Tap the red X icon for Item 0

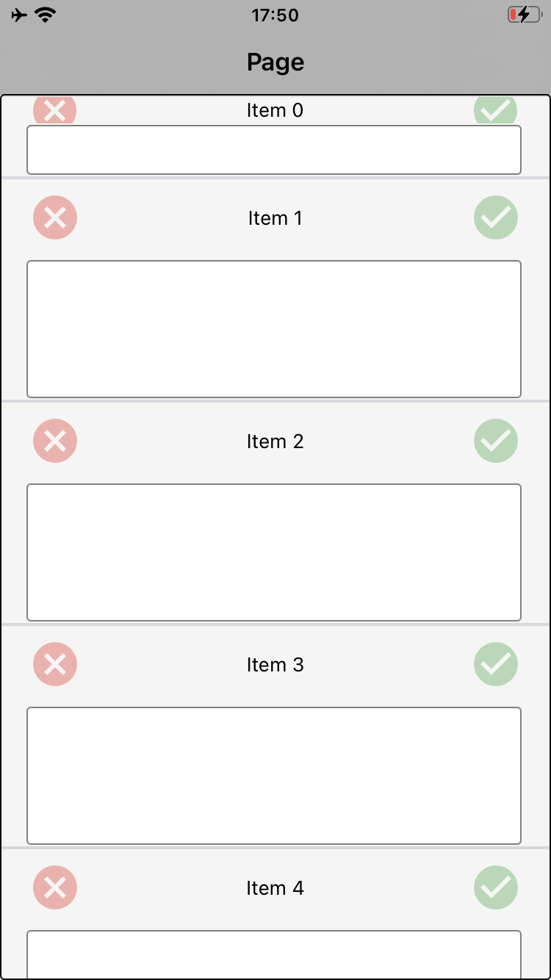[55, 111]
